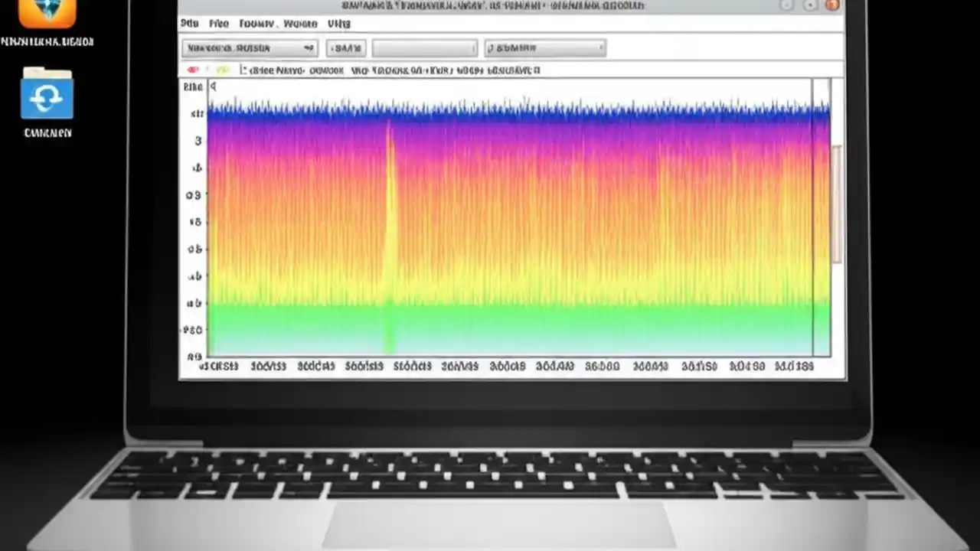Select the red record icon on the toolbar
The height and width of the screenshot is (551, 980).
click(193, 70)
